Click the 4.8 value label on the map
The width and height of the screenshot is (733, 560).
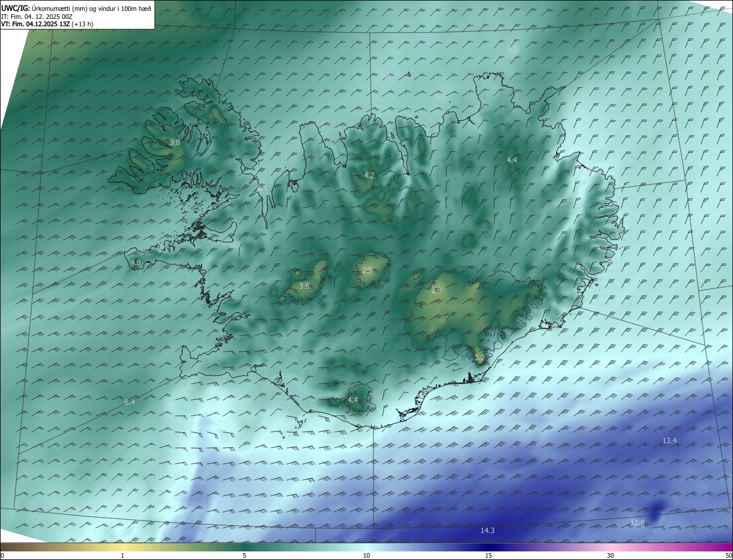click(136, 263)
